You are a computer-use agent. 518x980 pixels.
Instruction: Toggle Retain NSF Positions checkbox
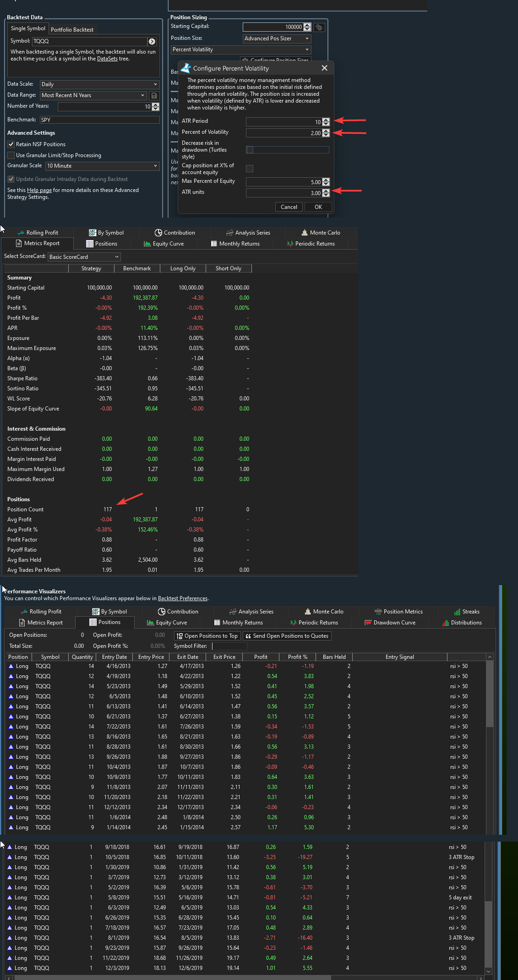(x=11, y=144)
